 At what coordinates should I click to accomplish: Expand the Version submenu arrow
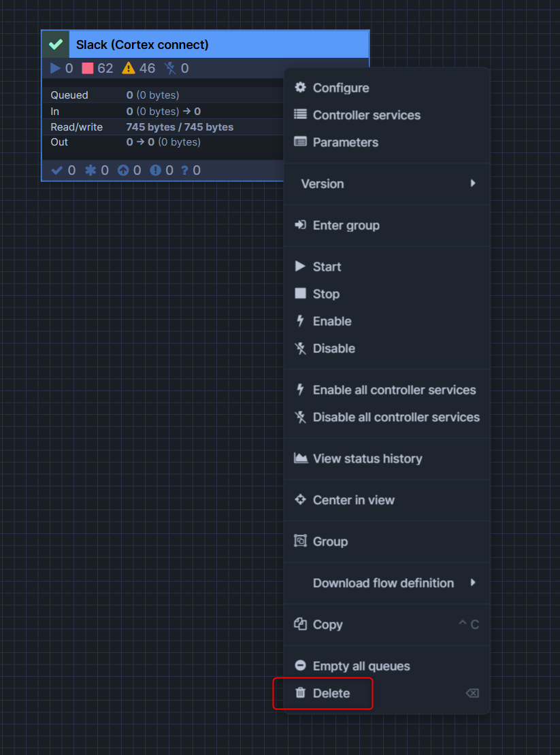pyautogui.click(x=472, y=184)
